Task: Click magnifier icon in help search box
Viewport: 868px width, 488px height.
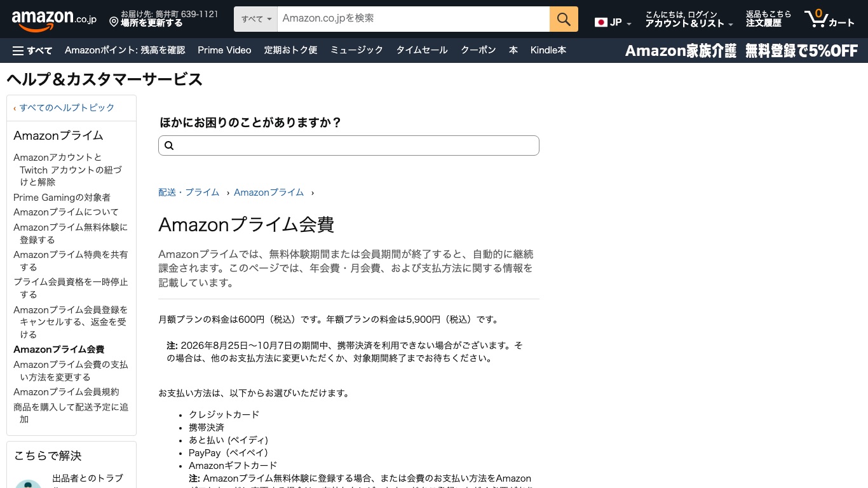Action: [x=169, y=146]
